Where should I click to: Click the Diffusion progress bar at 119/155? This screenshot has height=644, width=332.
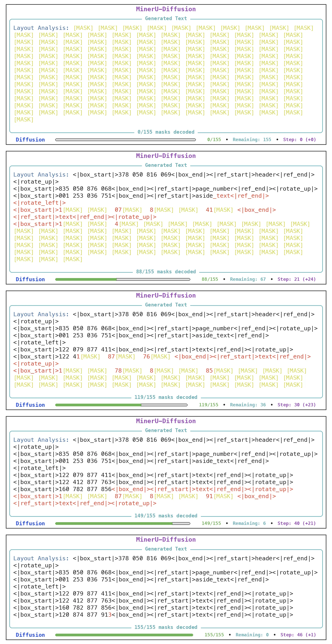(x=121, y=405)
